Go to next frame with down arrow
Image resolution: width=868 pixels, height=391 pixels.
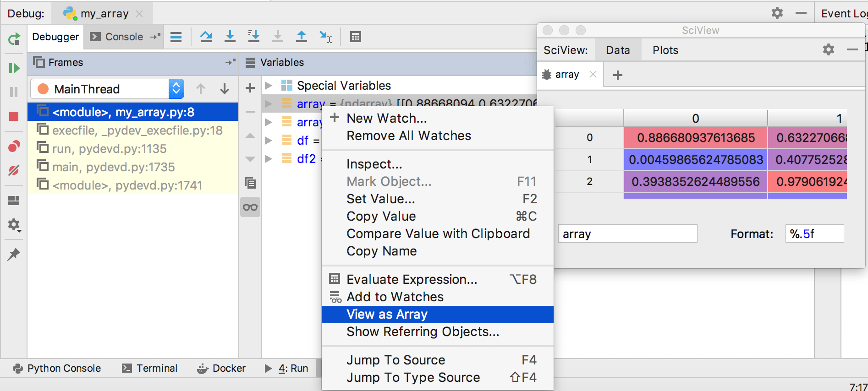[225, 89]
